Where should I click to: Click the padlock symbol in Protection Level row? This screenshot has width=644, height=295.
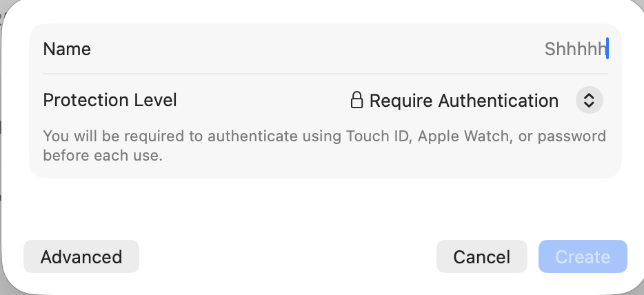pos(356,100)
